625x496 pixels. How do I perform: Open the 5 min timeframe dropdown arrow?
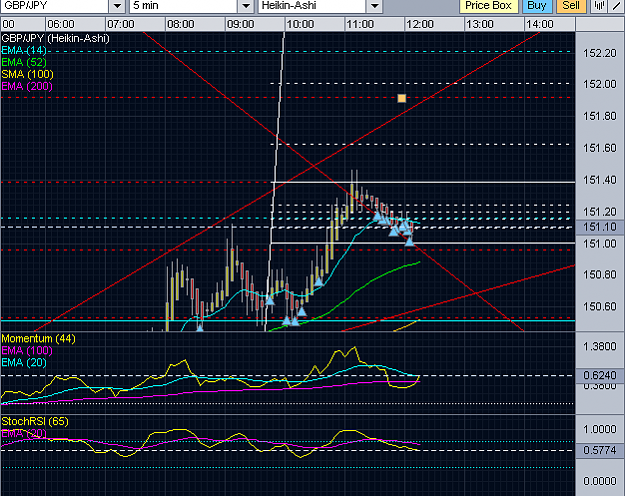tap(246, 6)
